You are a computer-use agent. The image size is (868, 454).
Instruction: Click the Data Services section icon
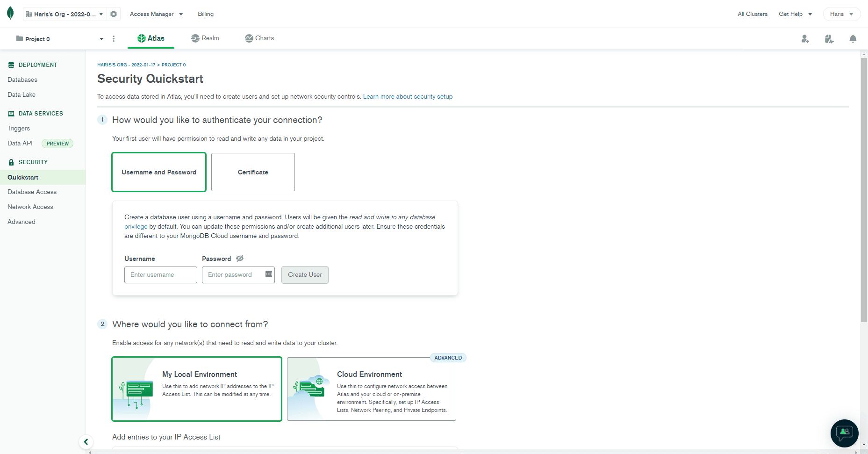(x=11, y=114)
